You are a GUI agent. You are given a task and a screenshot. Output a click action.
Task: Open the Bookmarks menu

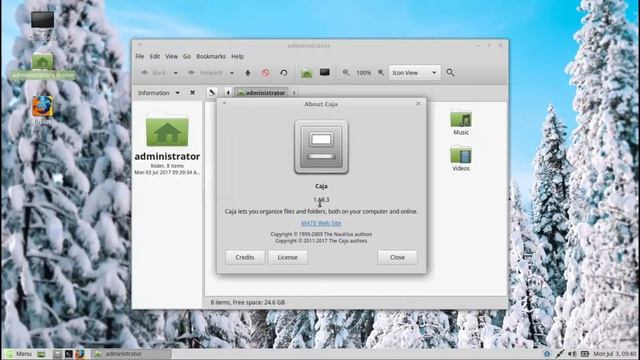tap(211, 56)
